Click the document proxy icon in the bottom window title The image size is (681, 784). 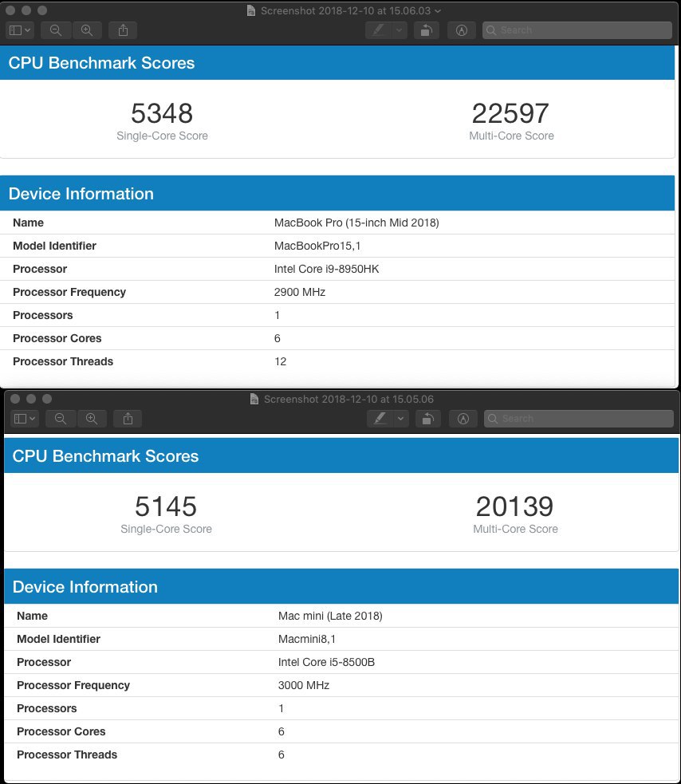point(254,399)
